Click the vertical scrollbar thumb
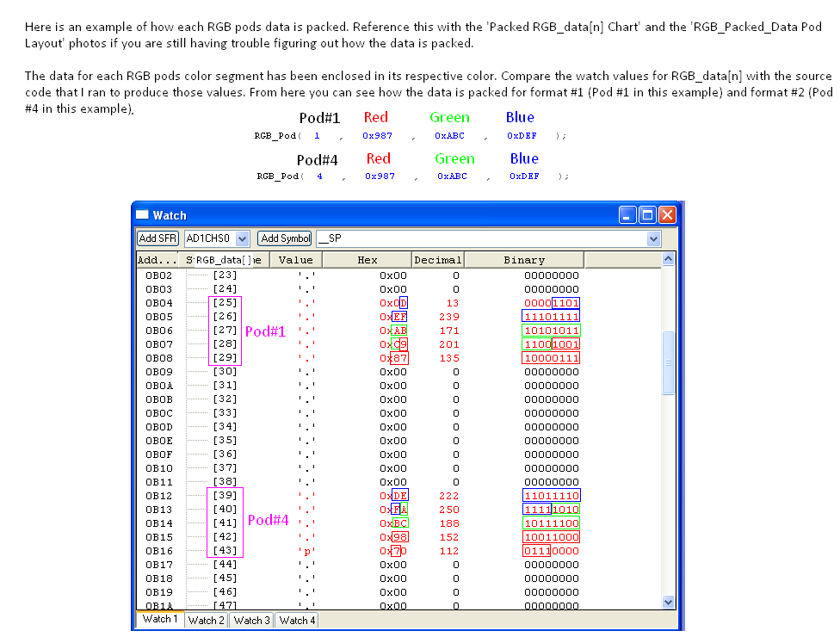The height and width of the screenshot is (637, 840). coord(669,363)
